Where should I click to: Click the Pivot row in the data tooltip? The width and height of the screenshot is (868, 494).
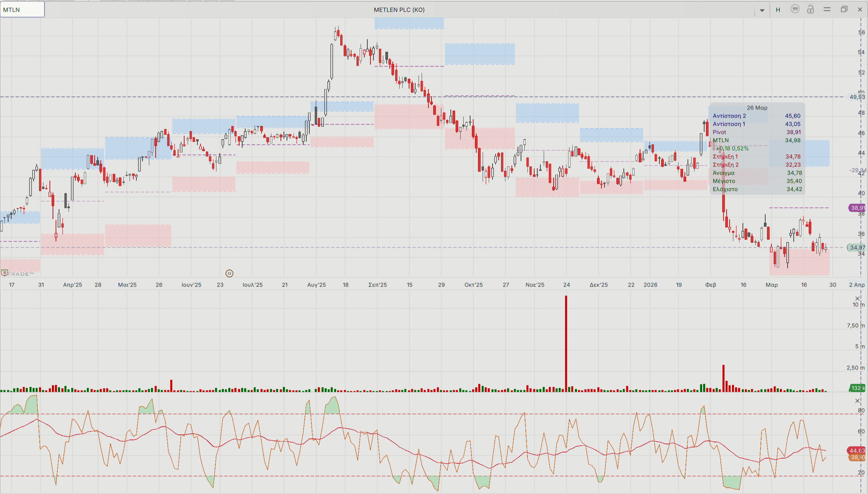(x=756, y=132)
